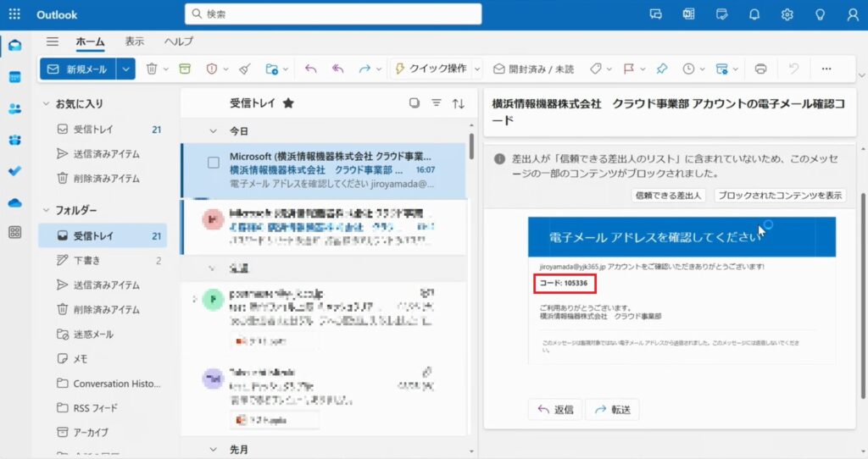This screenshot has width=868, height=459.
Task: Click the クイック操作 button
Action: pyautogui.click(x=431, y=69)
